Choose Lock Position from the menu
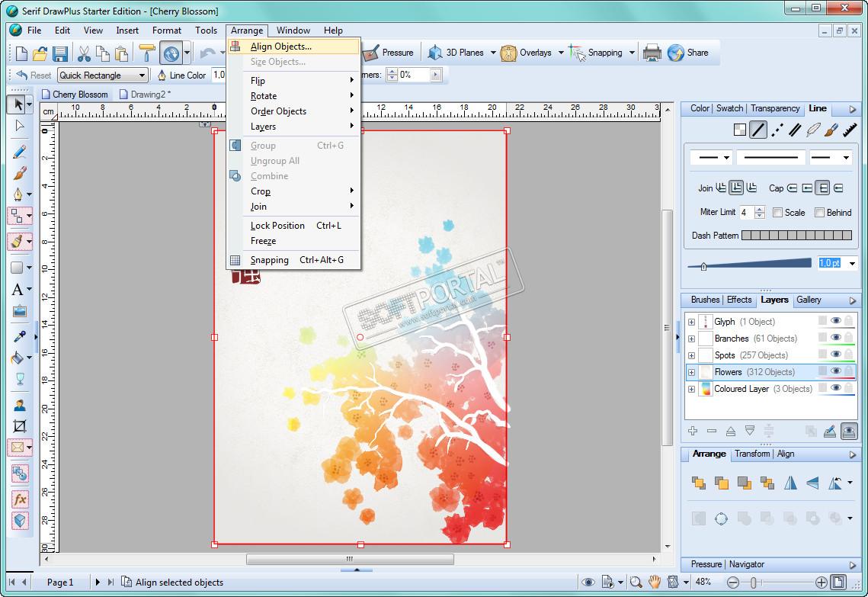Screen dimensions: 868x597 [x=294, y=226]
